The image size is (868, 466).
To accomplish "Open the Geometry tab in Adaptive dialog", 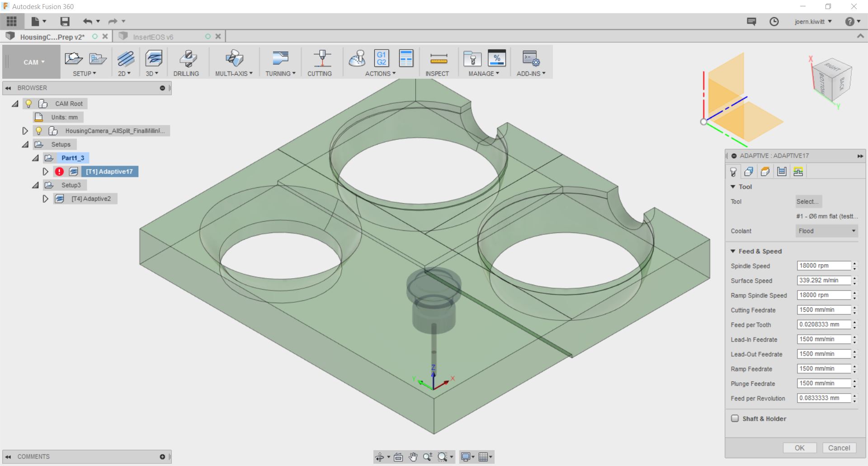I will 749,171.
